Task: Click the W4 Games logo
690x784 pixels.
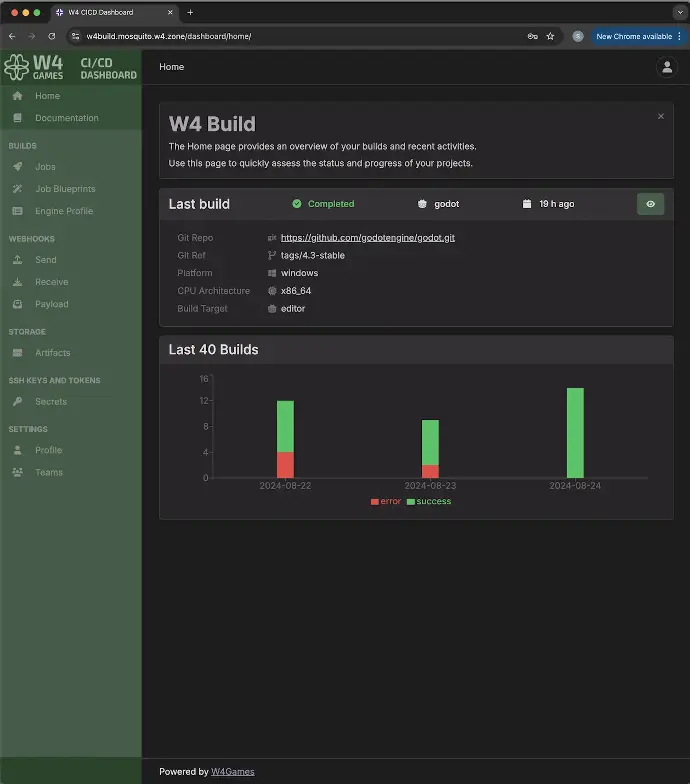Action: [34, 67]
